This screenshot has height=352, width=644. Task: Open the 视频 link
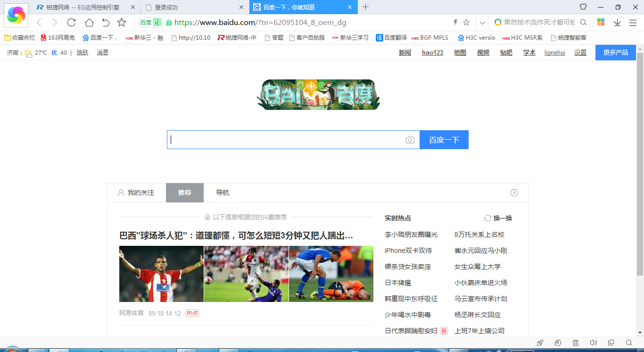point(483,52)
